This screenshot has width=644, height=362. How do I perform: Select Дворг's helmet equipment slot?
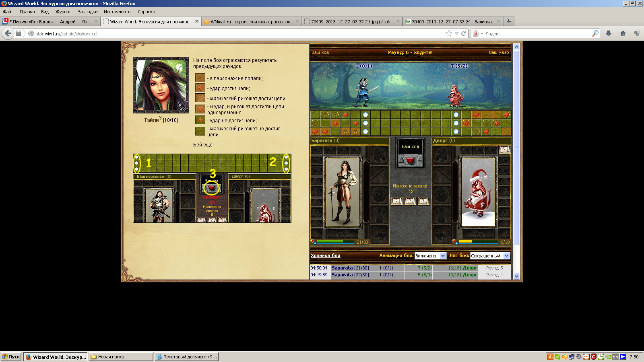click(442, 155)
